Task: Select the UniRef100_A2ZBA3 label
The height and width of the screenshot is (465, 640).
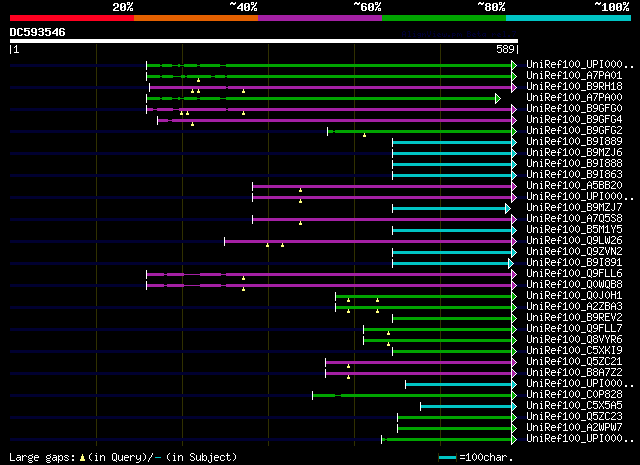Action: [x=574, y=307]
